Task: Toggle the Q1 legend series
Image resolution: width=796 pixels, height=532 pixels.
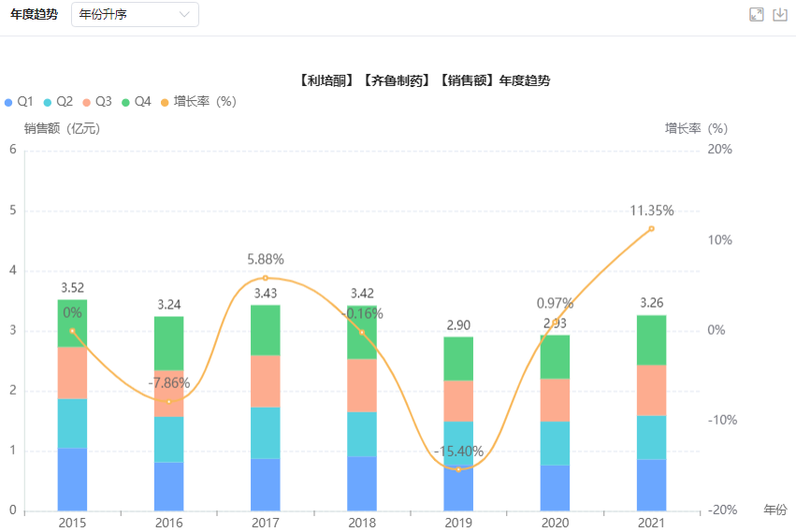Action: coord(19,101)
